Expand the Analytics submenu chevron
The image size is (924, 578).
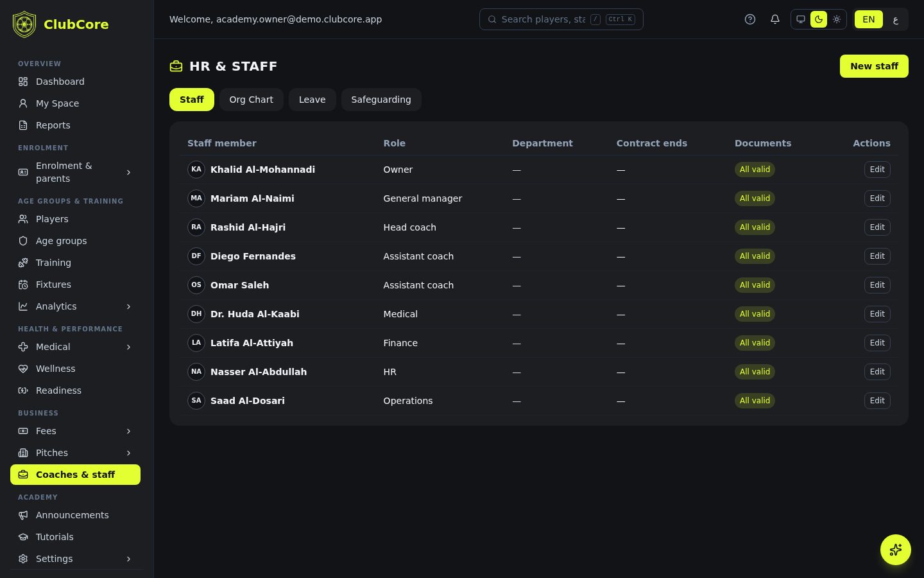(128, 306)
